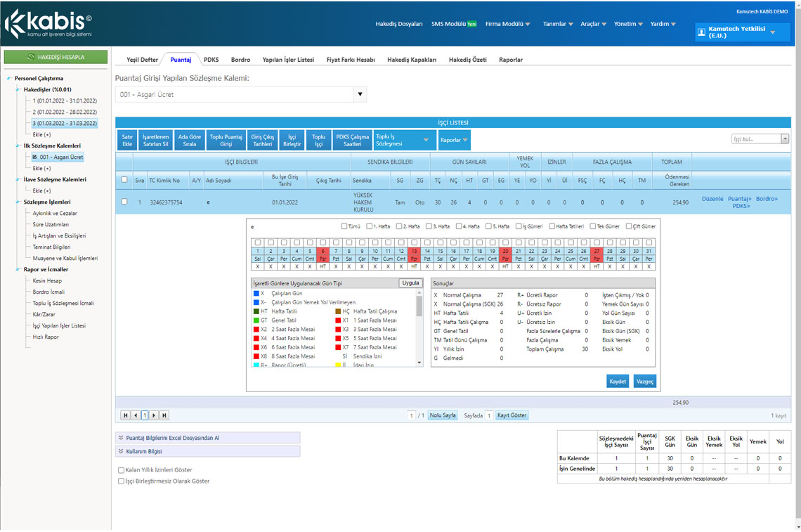Image resolution: width=801 pixels, height=532 pixels.
Task: Collapse the Personel Çalıştırma tree node
Action: tap(9, 78)
